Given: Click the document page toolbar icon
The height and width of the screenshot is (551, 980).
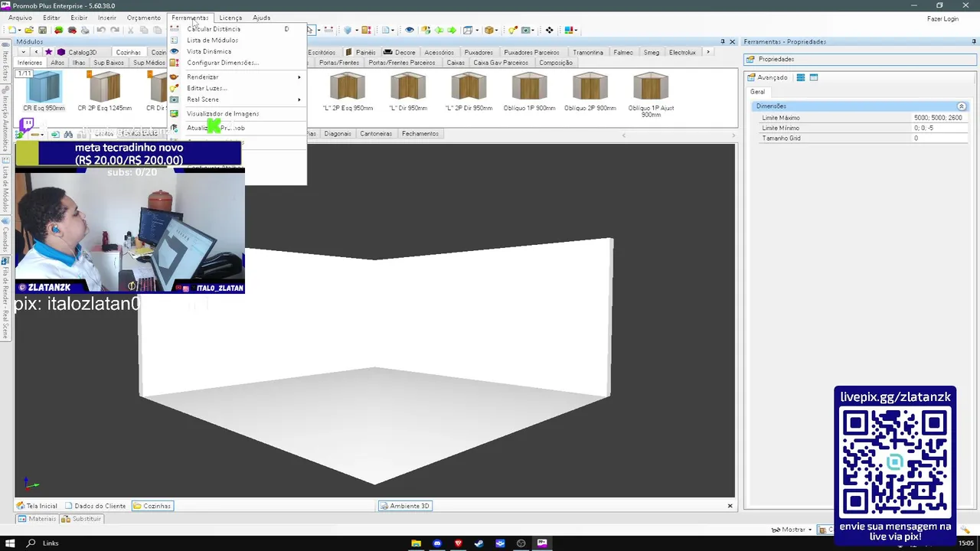Looking at the screenshot, I should 386,31.
